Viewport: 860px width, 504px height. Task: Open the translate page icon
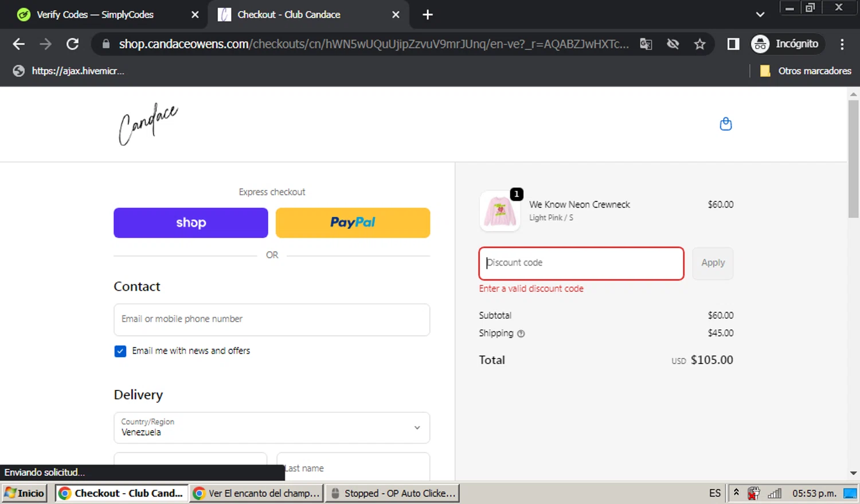(x=646, y=44)
